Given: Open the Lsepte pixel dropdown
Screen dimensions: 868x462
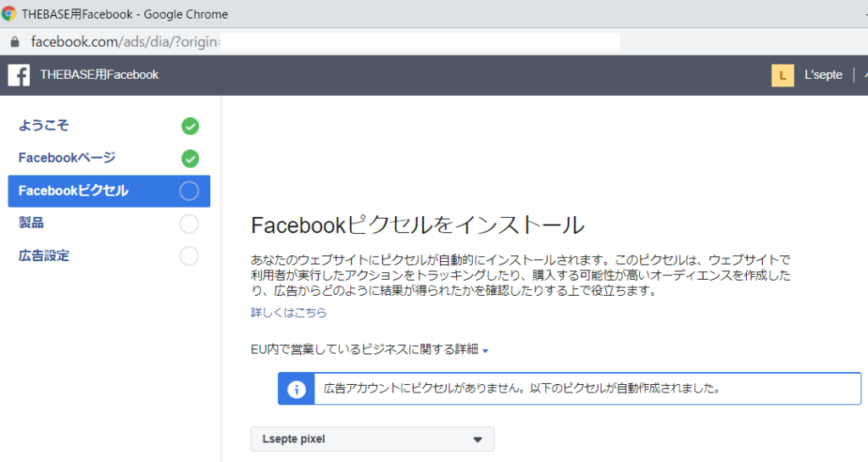Looking at the screenshot, I should [373, 439].
